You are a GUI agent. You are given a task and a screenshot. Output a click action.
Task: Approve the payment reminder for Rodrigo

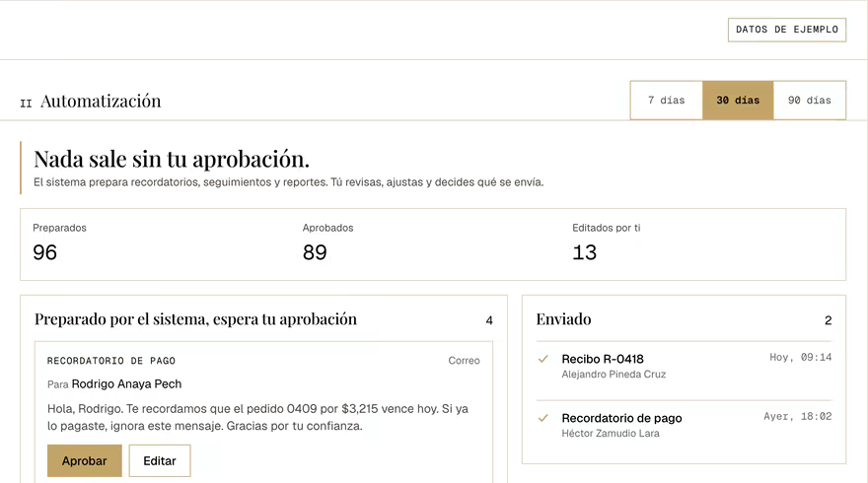point(85,460)
